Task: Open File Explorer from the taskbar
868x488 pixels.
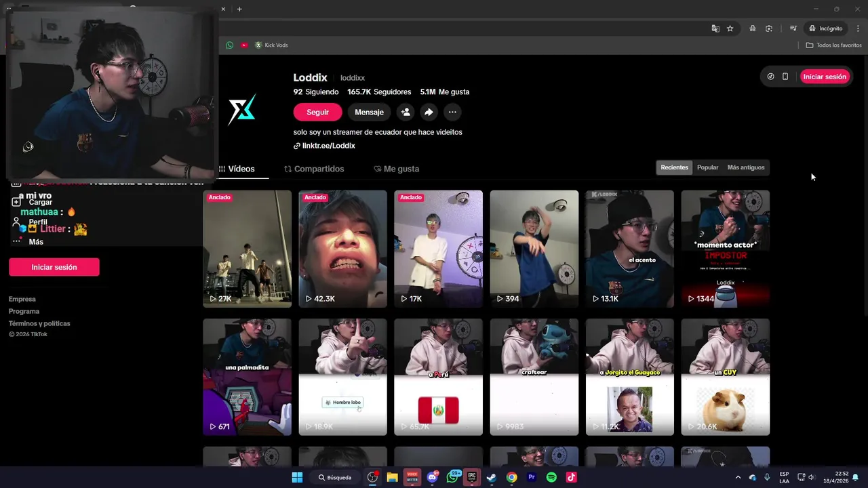Action: pos(392,477)
